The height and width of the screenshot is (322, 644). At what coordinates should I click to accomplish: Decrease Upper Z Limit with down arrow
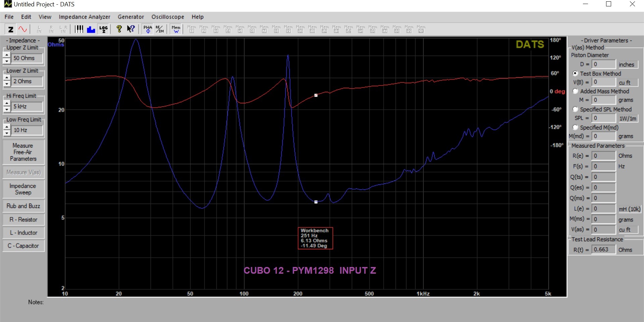(x=6, y=61)
